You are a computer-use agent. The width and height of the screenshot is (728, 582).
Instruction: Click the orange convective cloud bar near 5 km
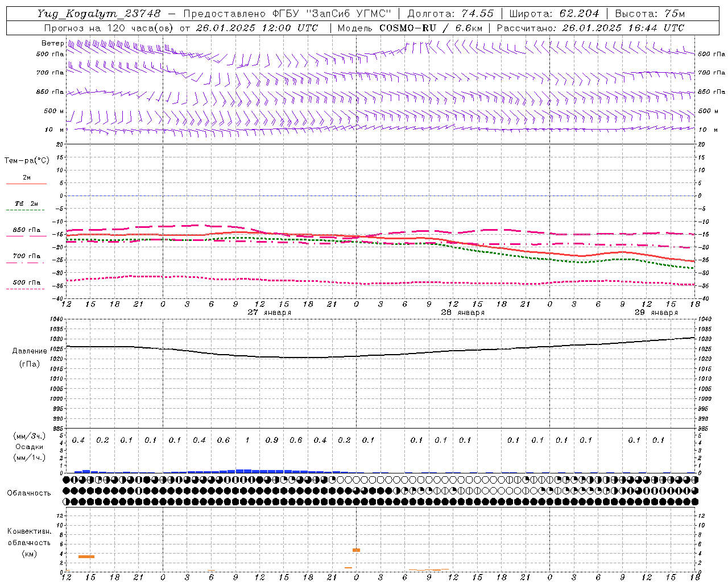357,550
